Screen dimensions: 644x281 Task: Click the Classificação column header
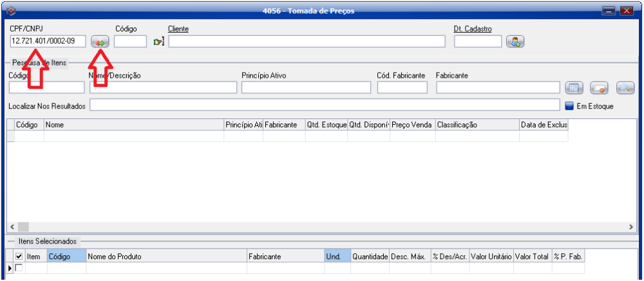pos(477,124)
